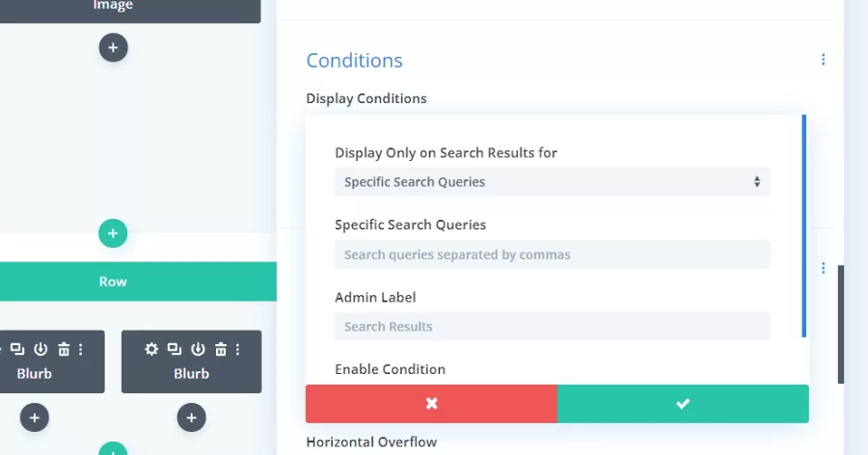Collapse the Conditions section heading

354,61
